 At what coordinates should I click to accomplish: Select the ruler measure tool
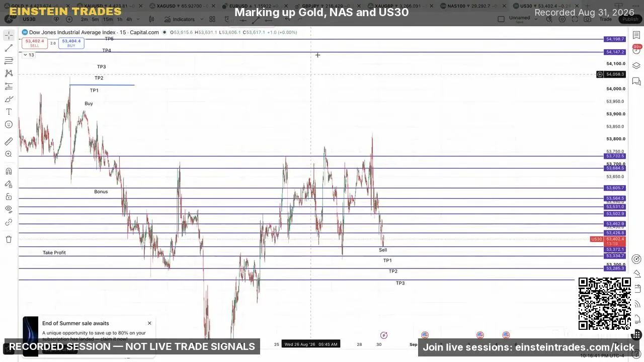coord(9,141)
